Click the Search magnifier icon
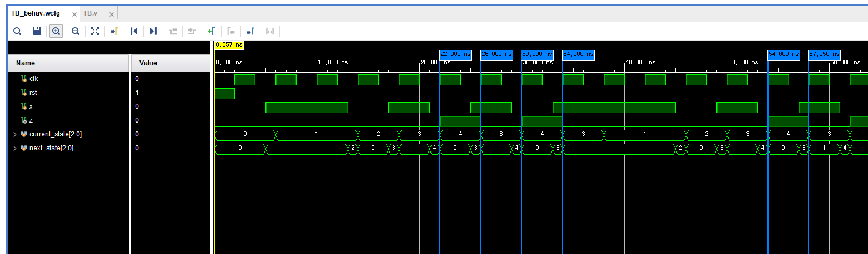 point(17,31)
